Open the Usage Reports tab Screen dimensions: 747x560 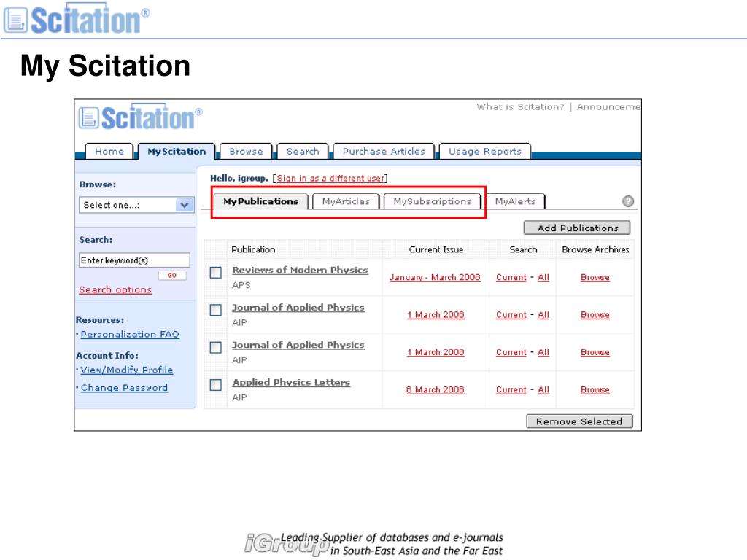click(x=484, y=152)
